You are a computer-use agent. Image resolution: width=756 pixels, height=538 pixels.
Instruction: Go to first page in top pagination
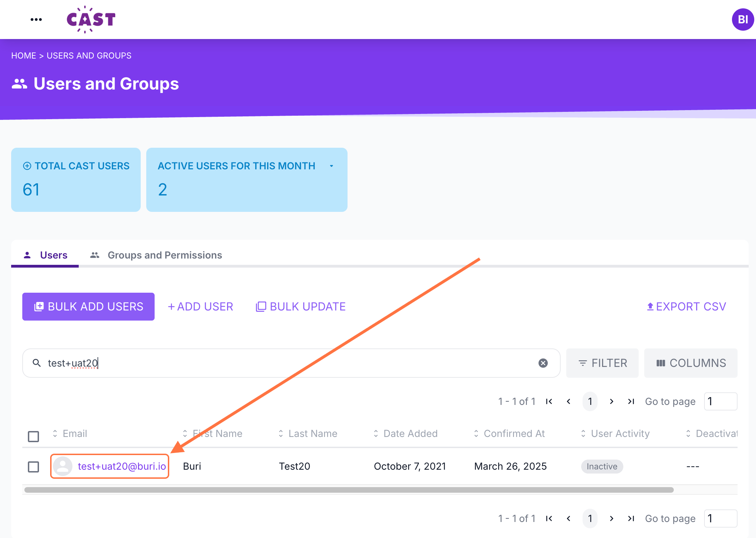click(x=549, y=401)
